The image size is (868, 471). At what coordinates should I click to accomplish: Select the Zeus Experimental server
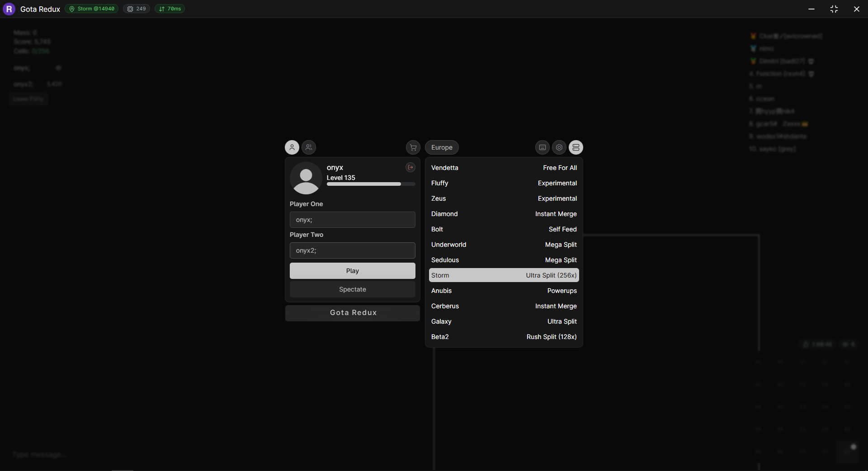504,198
